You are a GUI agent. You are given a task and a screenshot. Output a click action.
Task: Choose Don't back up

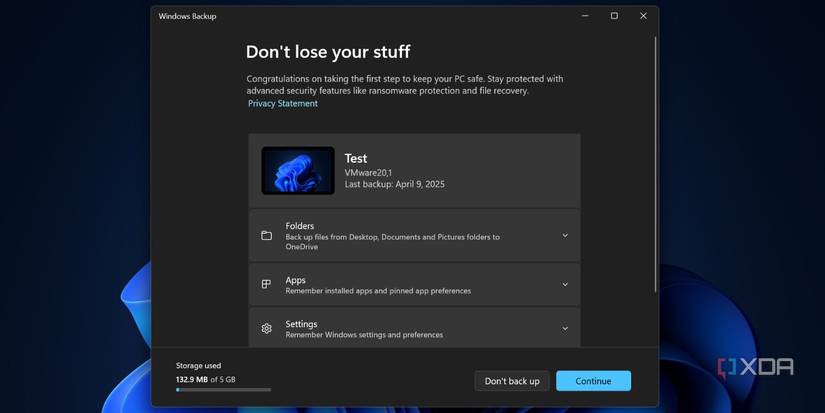coord(512,381)
